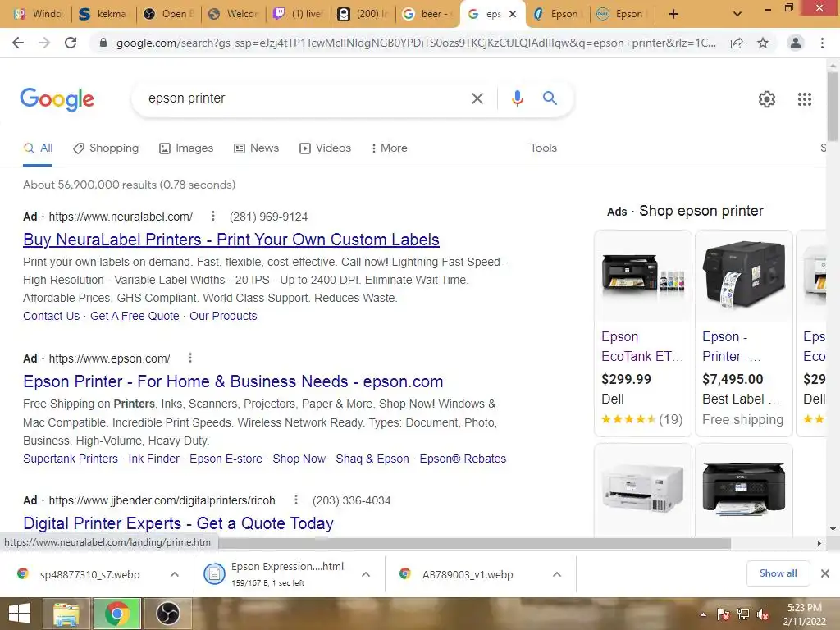
Task: Bookmark this page with the star
Action: point(763,43)
